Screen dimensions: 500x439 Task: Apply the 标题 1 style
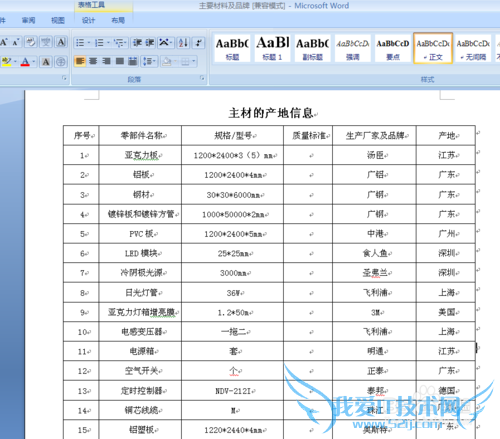tap(272, 49)
